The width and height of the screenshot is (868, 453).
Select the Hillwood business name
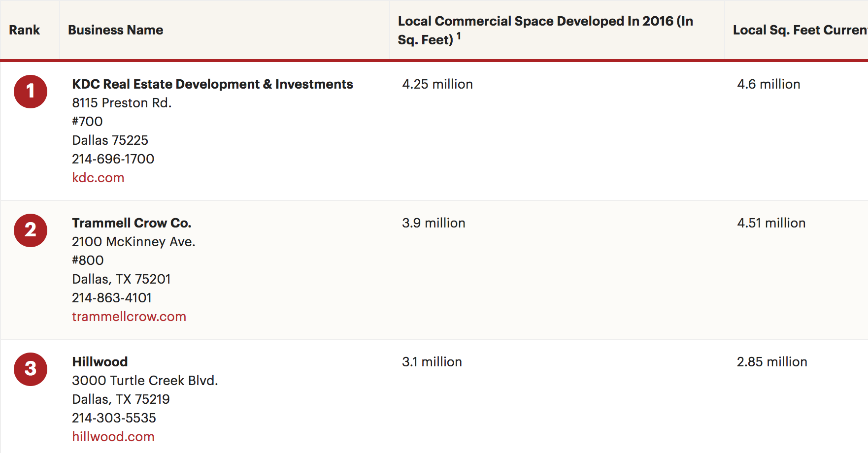point(100,362)
